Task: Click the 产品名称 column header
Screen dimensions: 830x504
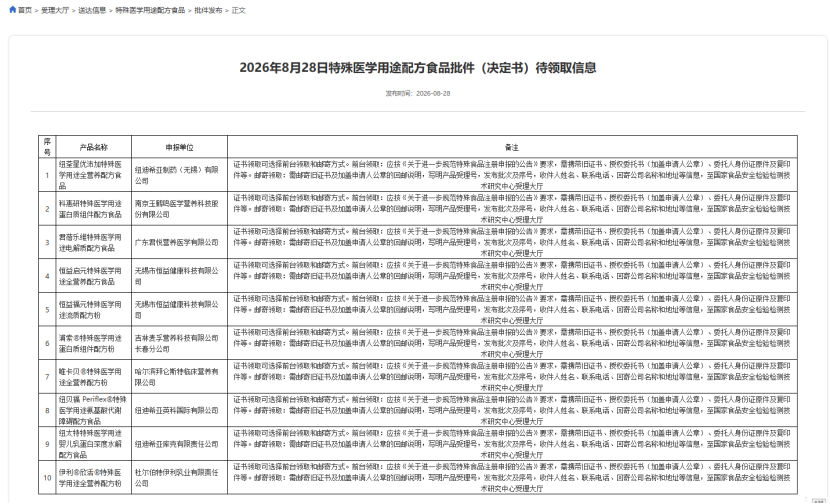Action: (94, 147)
